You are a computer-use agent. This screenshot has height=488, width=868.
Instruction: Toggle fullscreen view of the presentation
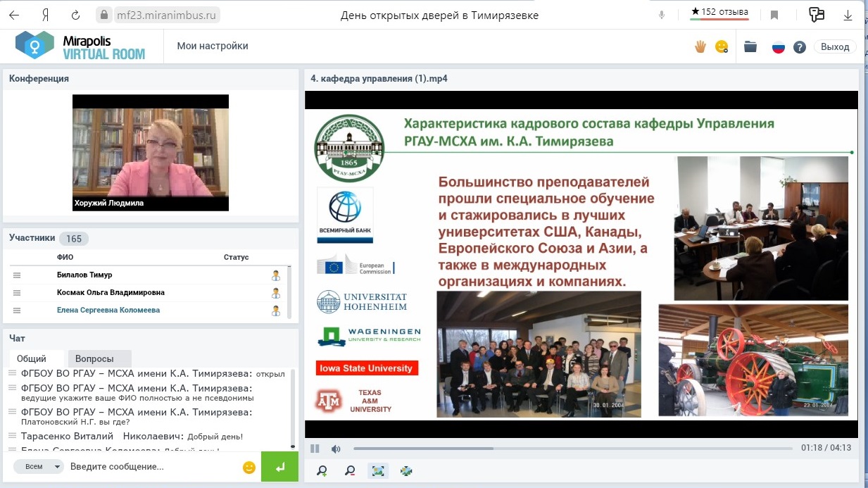coord(406,471)
